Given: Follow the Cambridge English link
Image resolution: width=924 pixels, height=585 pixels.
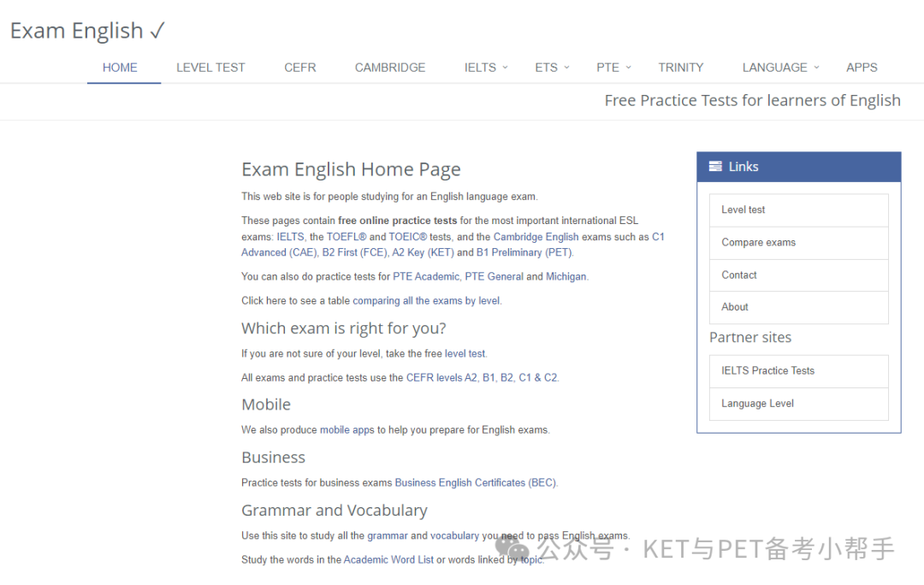Looking at the screenshot, I should point(536,237).
